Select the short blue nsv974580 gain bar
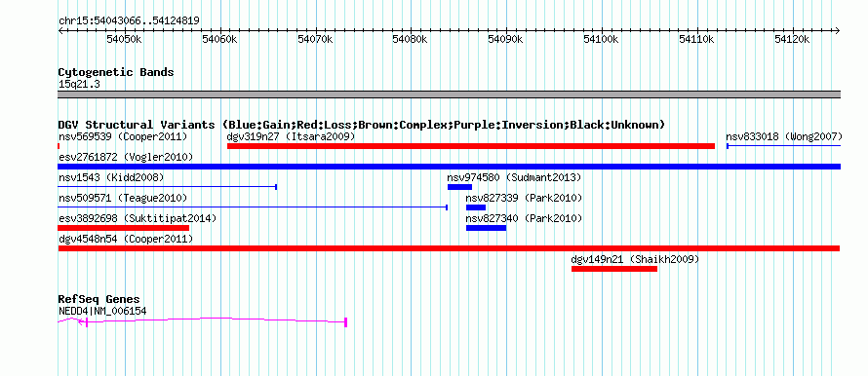868x376 pixels. coord(459,187)
